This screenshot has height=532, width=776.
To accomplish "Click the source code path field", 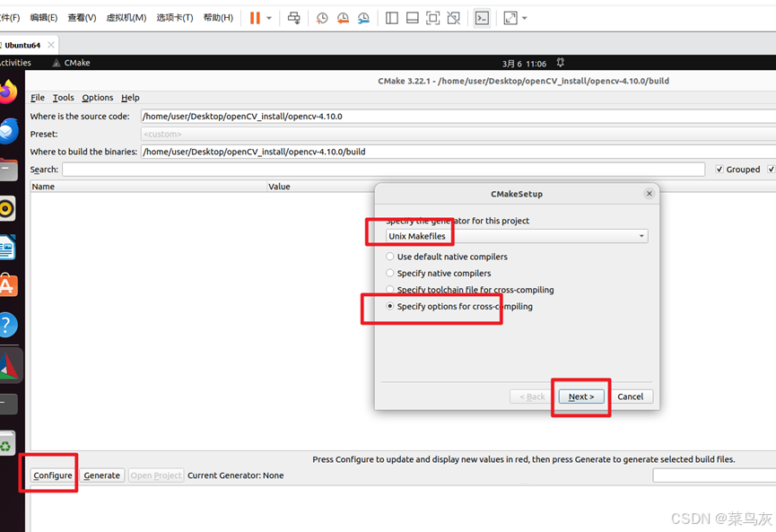I will (458, 117).
